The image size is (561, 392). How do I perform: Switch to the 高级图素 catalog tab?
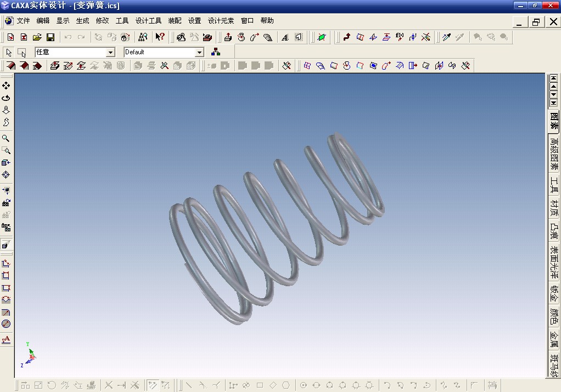coord(554,155)
